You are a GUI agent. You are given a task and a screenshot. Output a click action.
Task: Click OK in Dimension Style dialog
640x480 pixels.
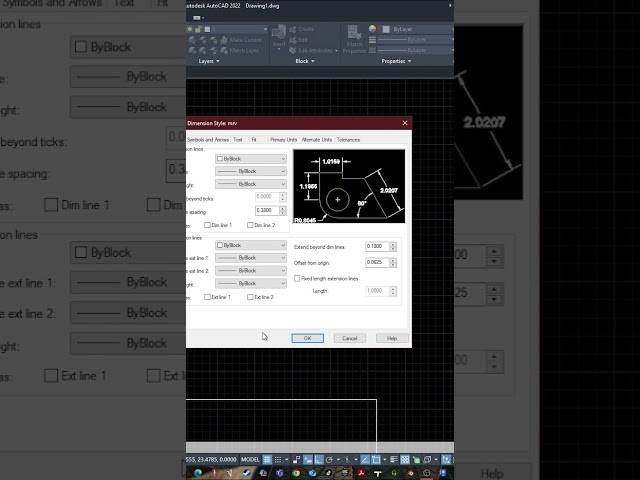308,338
